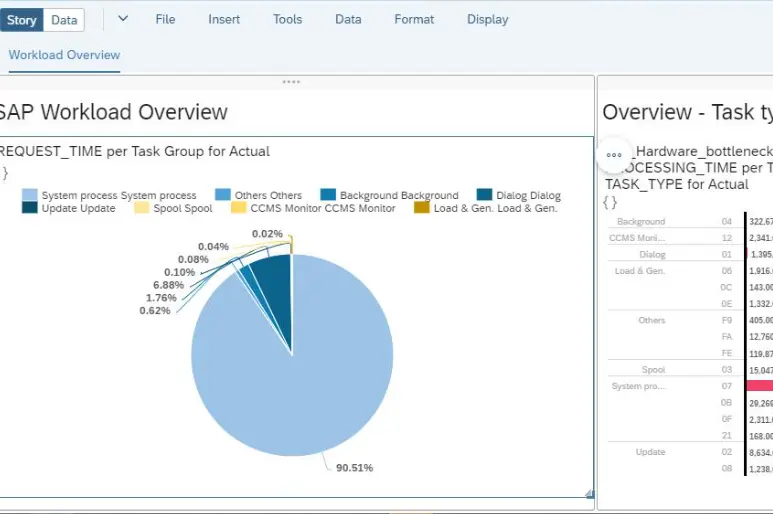The image size is (773, 514).
Task: Click the chart resize handle at bottom-right corner
Action: (589, 493)
